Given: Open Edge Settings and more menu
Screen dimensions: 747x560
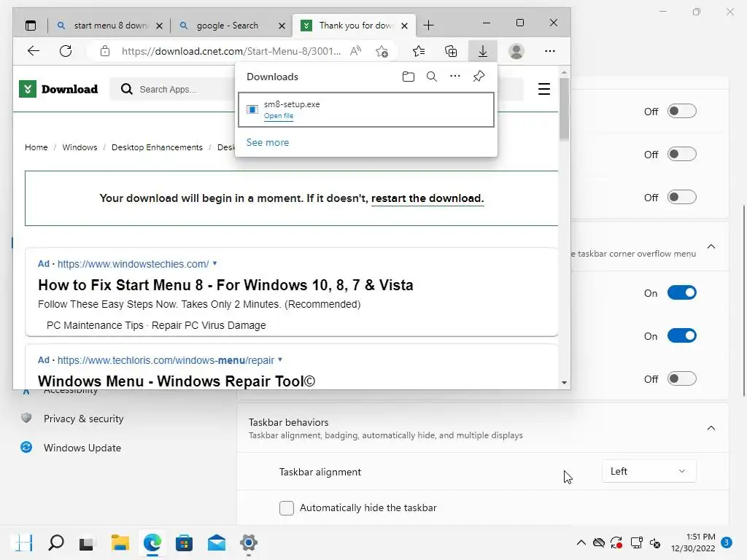Looking at the screenshot, I should click(550, 51).
